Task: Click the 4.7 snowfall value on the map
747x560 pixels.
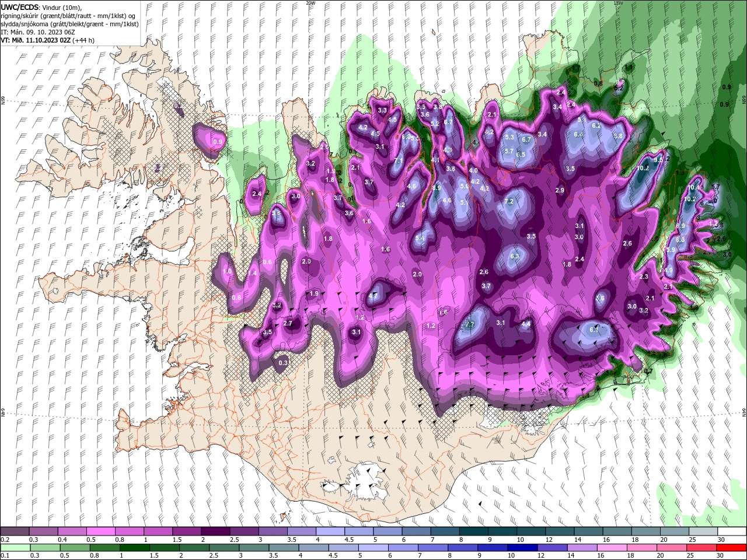Action: 372,296
